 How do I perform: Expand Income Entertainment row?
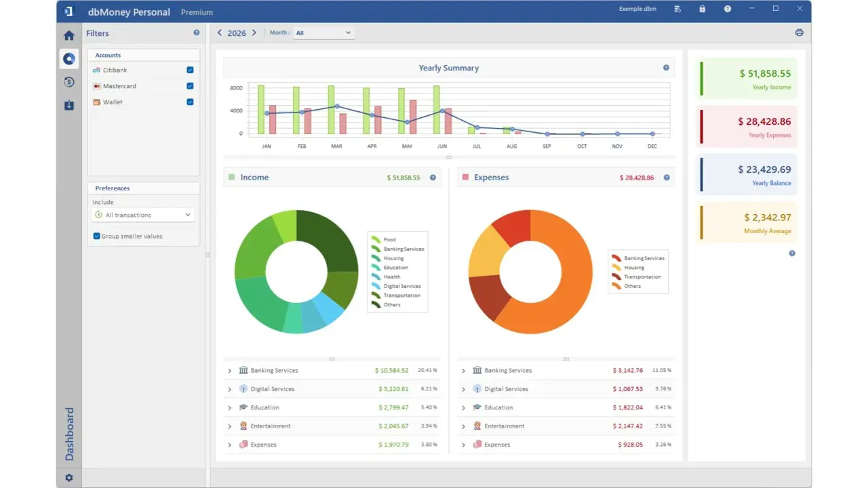pyautogui.click(x=229, y=426)
